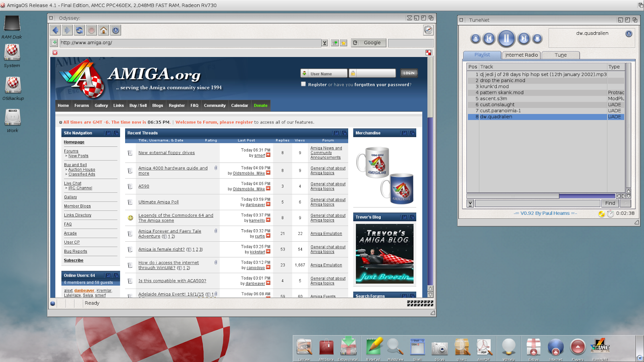The image size is (644, 362).
Task: Open the Players drawer in dock
Action: point(578,349)
